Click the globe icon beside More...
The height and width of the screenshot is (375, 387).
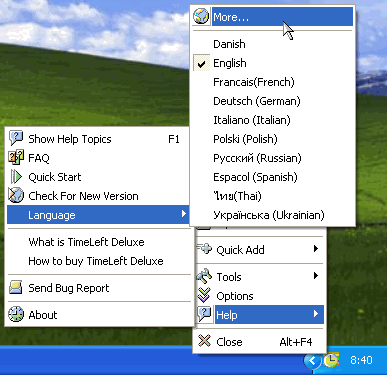[201, 16]
